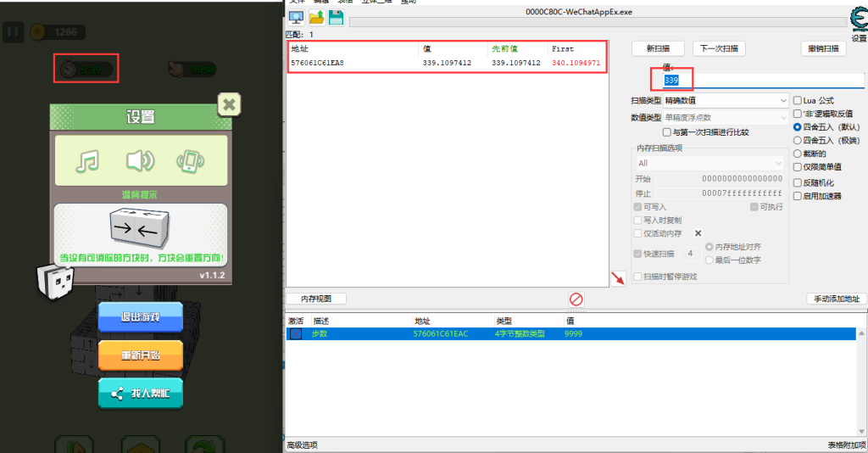The image size is (868, 453).
Task: Open cheat table folder icon
Action: 317,18
